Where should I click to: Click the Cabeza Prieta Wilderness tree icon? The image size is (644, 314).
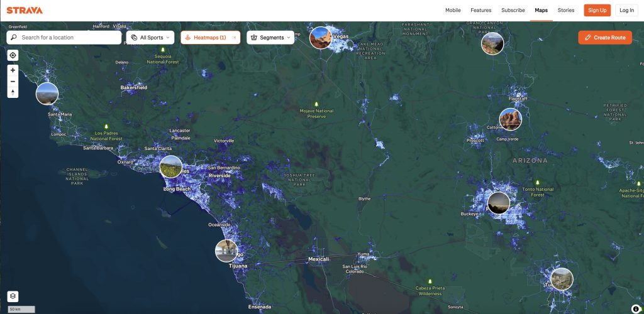tap(430, 281)
